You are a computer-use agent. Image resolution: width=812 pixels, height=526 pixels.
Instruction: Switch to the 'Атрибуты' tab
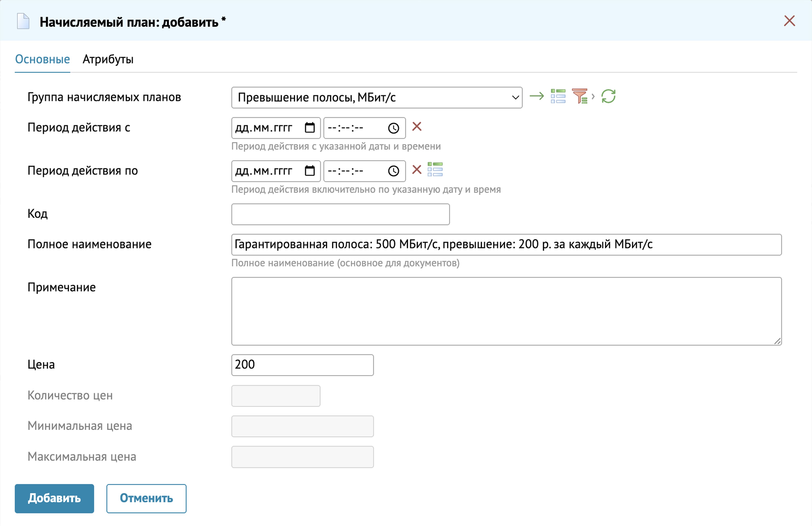[x=108, y=59]
